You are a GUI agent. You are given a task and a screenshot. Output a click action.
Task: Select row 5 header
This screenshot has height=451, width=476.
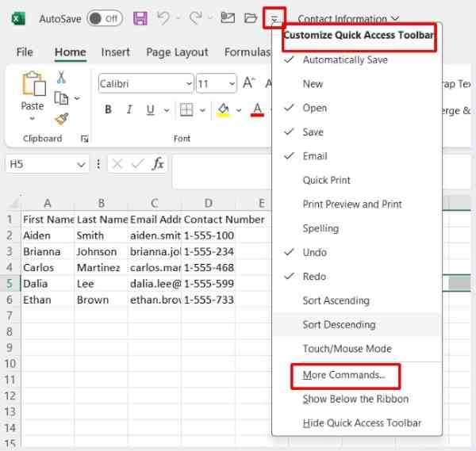(10, 284)
